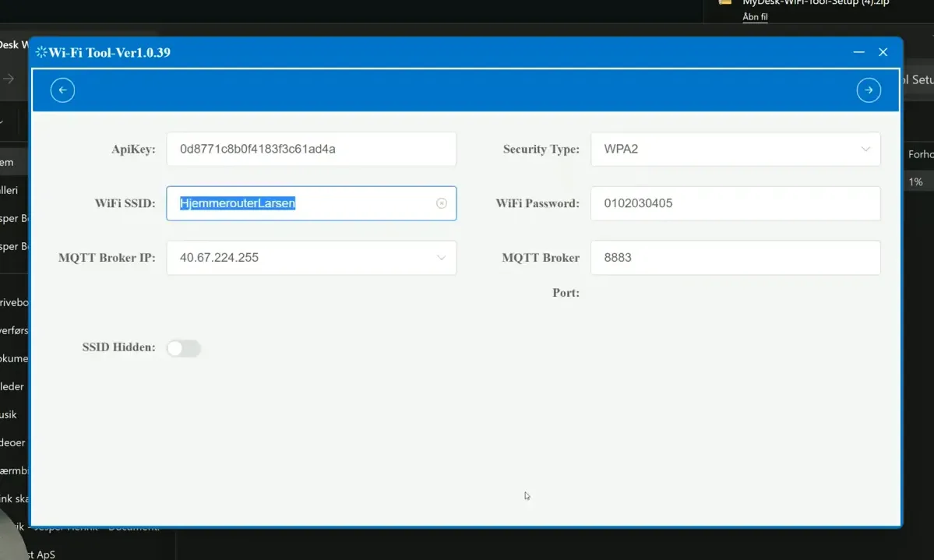Click the ApiKey input field
Image resolution: width=934 pixels, height=560 pixels.
311,149
